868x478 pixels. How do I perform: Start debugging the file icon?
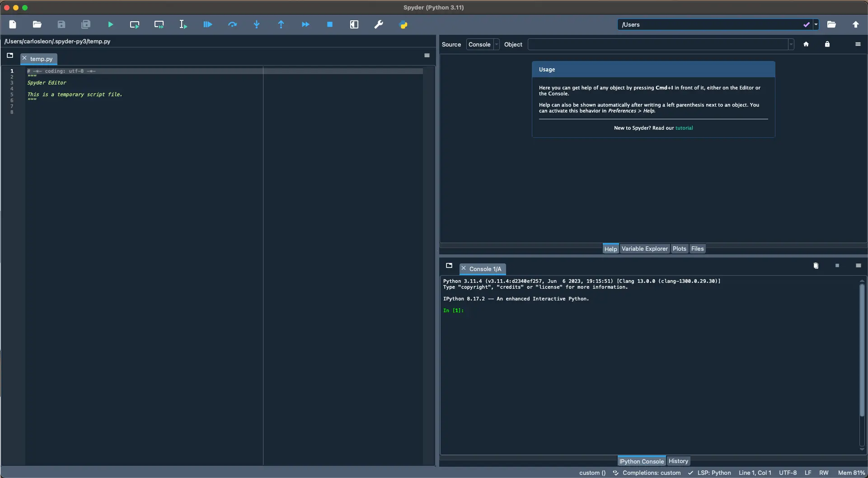(208, 24)
